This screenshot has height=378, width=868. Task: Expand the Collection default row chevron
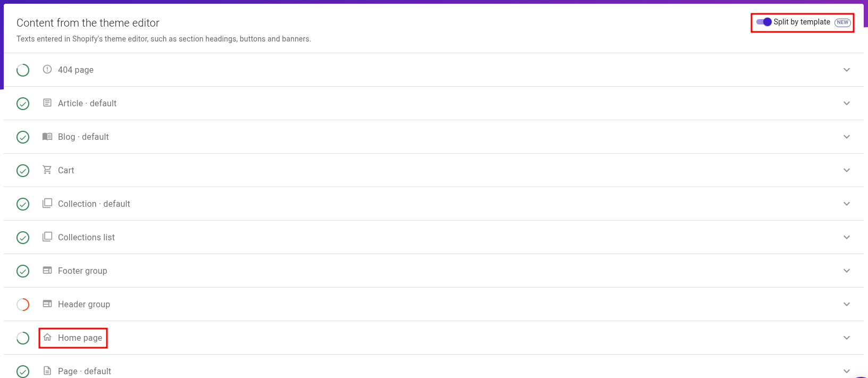point(847,204)
